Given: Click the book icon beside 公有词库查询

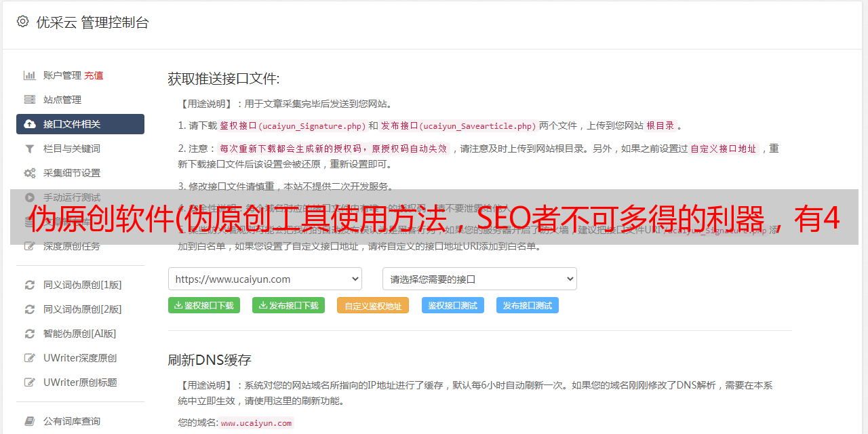Looking at the screenshot, I should (x=30, y=421).
